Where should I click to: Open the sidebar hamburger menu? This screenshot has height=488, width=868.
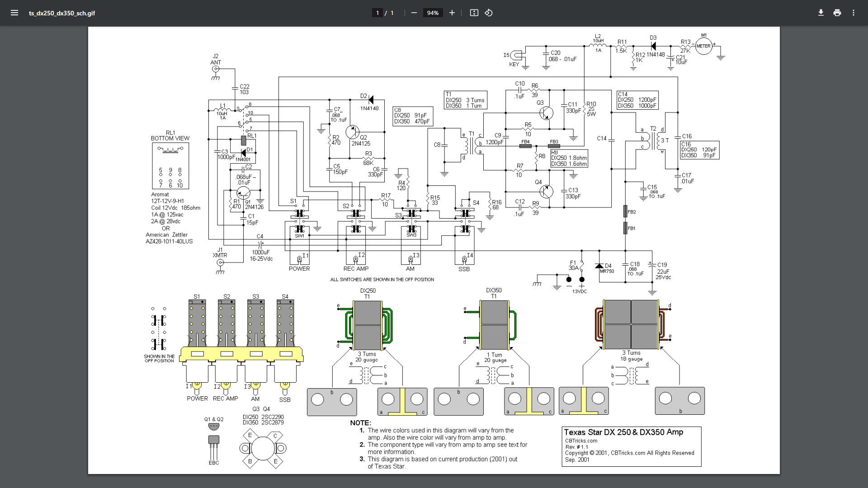point(14,13)
